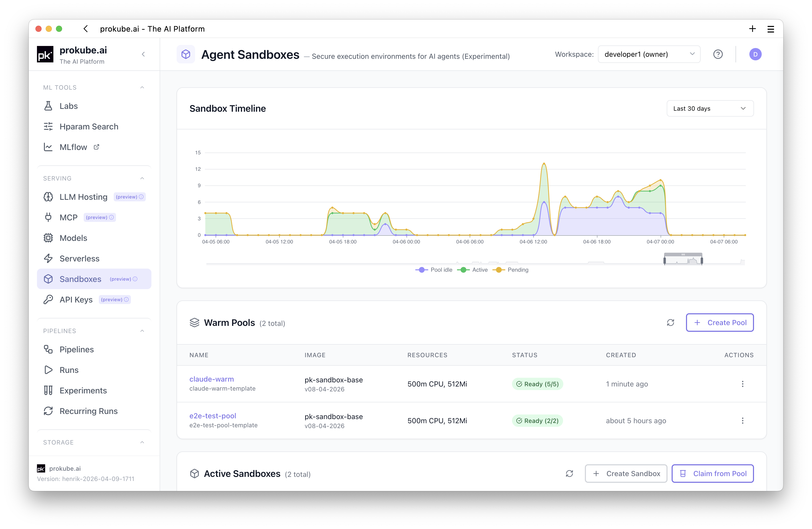Click the timeline zoom slider top grip
The height and width of the screenshot is (529, 812).
click(x=683, y=254)
